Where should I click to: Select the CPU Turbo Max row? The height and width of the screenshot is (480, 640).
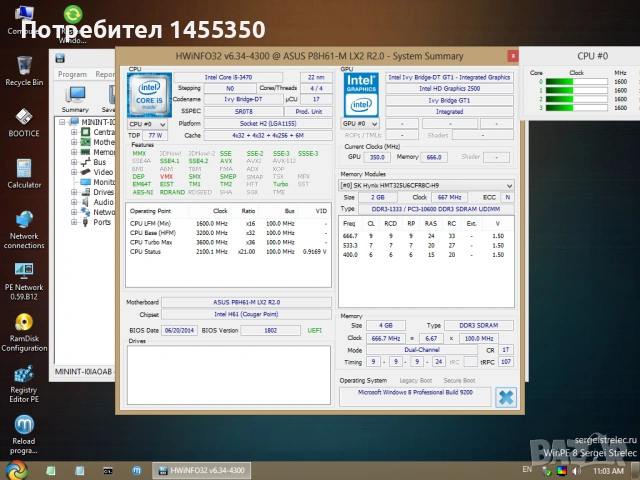[x=228, y=242]
